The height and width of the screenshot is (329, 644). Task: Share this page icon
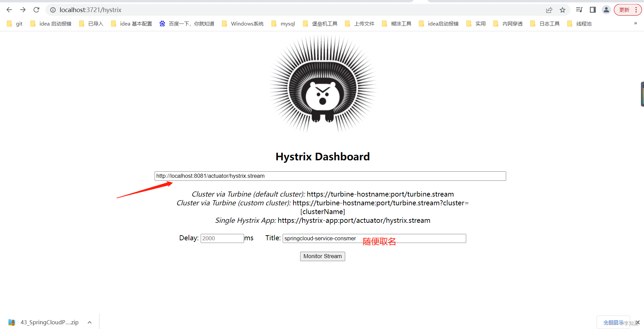click(x=549, y=10)
